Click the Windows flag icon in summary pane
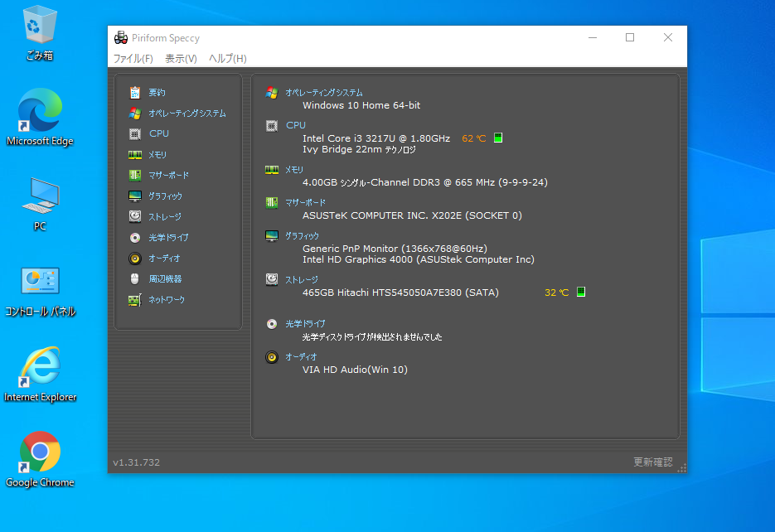This screenshot has height=532, width=775. [272, 92]
